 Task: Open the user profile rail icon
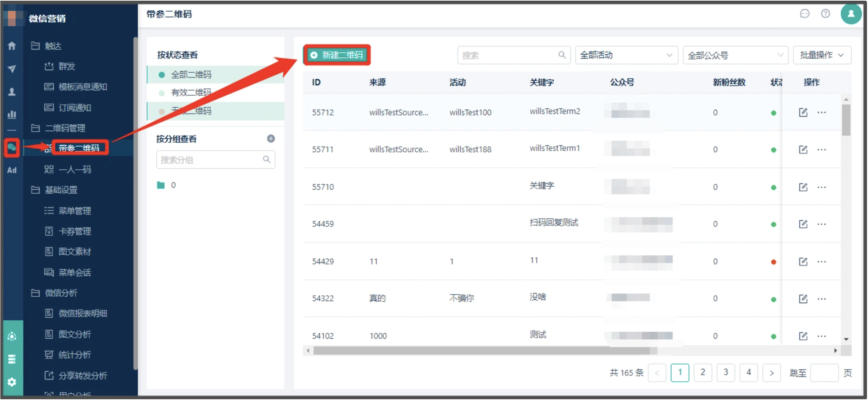(12, 91)
